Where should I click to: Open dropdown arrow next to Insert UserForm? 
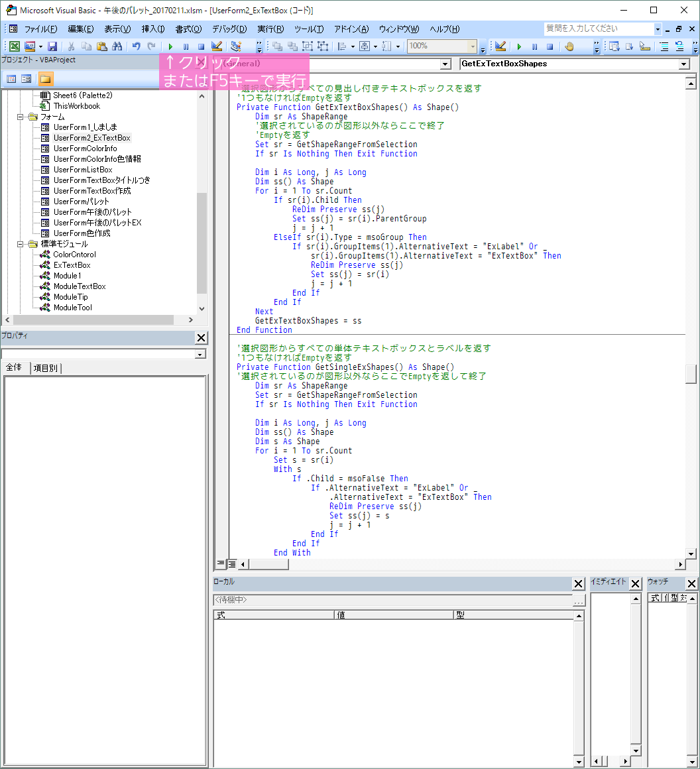40,46
